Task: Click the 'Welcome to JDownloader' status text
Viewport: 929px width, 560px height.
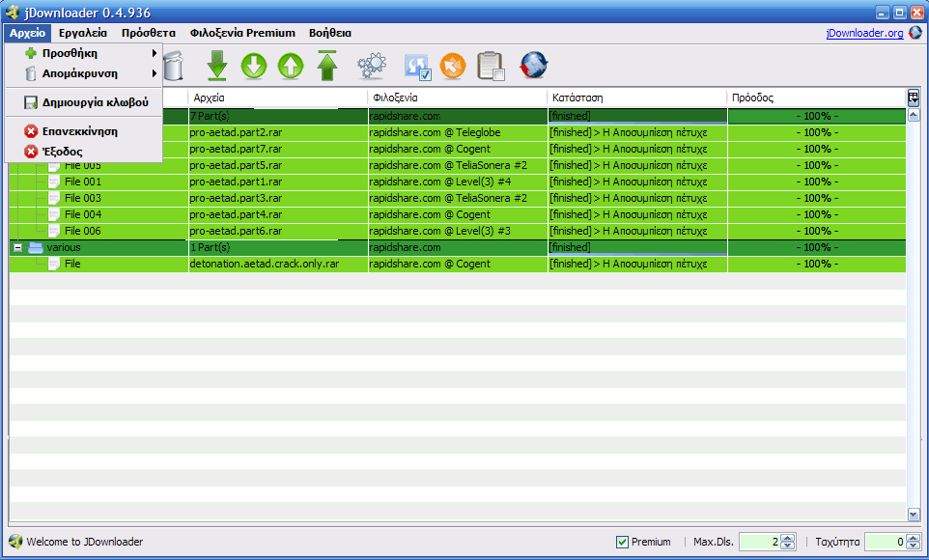Action: (85, 542)
